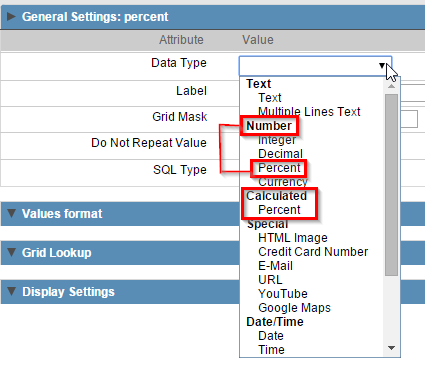Select Time data type

pos(271,350)
